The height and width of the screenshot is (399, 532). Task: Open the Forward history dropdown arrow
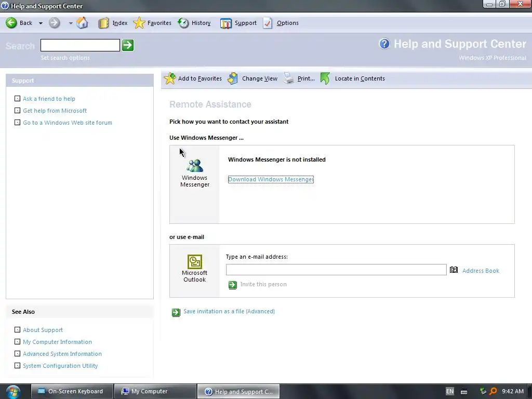click(71, 23)
